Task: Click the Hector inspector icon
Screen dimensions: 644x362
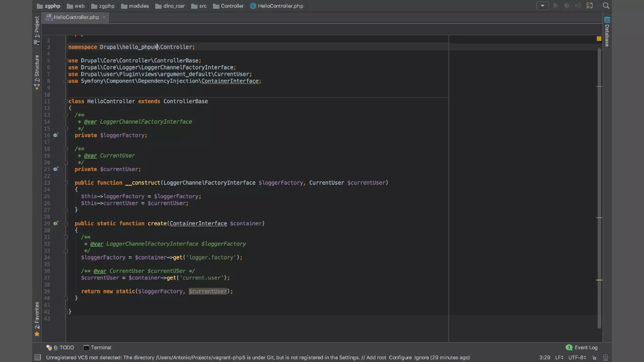Action: click(605, 358)
